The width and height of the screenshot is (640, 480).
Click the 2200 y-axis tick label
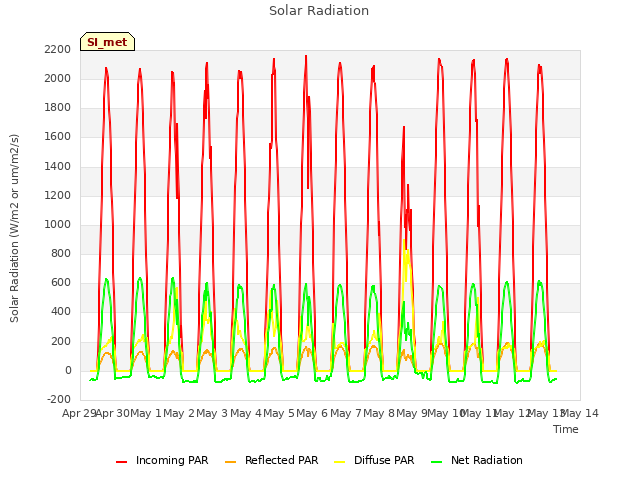pyautogui.click(x=58, y=49)
